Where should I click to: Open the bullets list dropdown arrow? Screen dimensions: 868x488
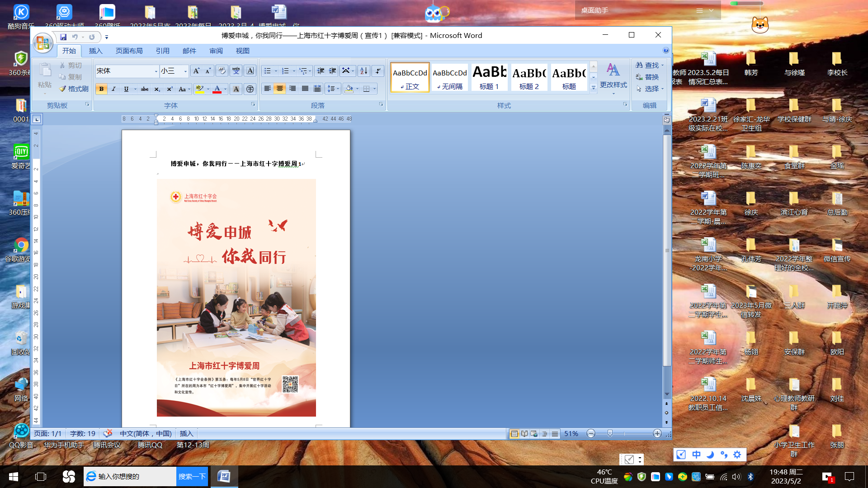(276, 71)
